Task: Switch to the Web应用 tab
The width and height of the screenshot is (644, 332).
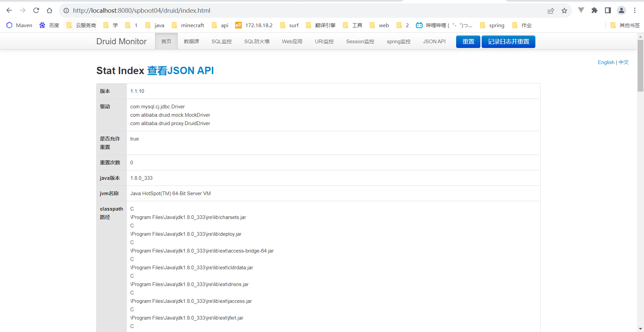Action: (x=292, y=41)
